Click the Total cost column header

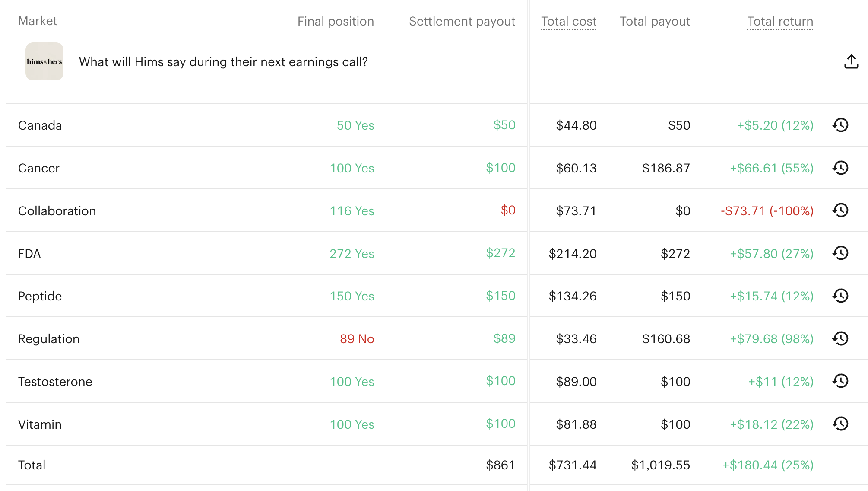pos(568,21)
